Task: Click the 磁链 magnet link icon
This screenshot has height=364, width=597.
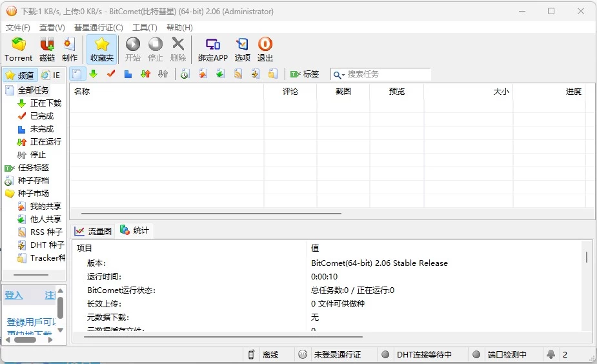Action: [x=47, y=49]
